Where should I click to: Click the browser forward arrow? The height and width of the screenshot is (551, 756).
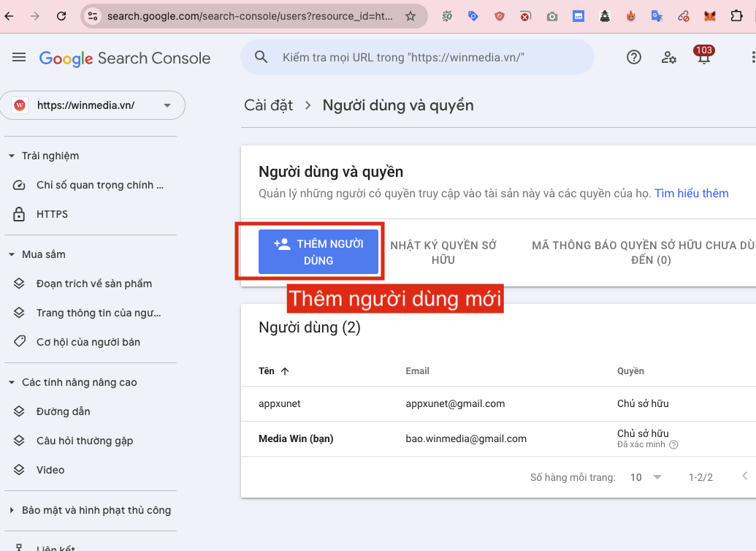[x=35, y=16]
